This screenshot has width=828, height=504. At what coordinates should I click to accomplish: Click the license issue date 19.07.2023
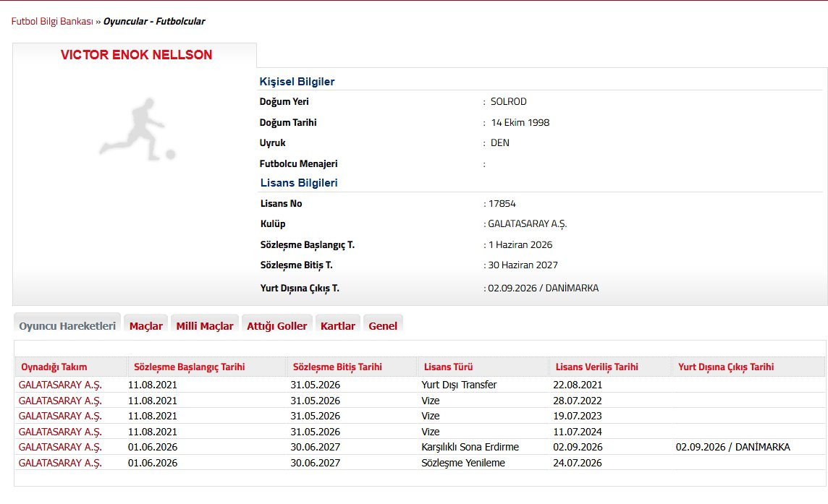point(578,416)
